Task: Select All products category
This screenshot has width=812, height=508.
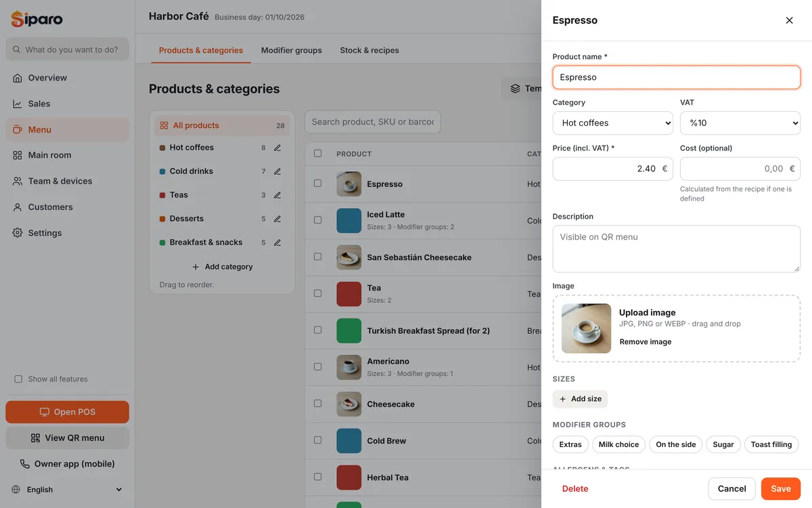Action: coord(222,125)
